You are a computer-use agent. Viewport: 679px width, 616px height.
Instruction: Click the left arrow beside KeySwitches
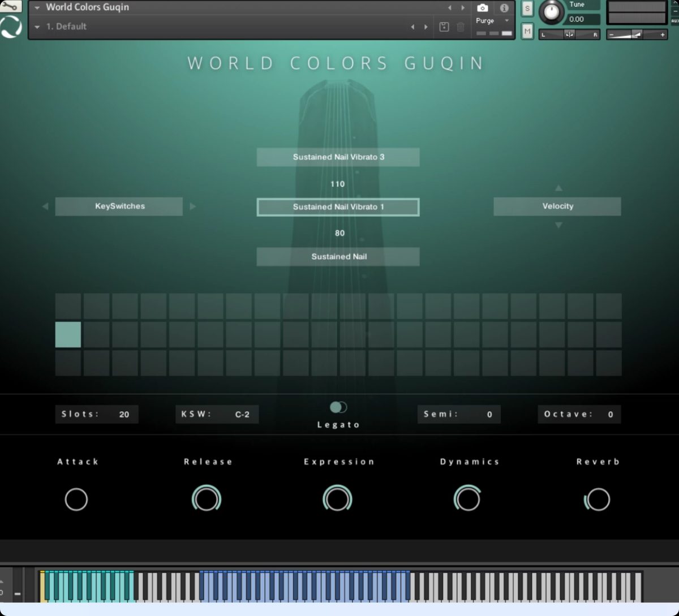[45, 206]
